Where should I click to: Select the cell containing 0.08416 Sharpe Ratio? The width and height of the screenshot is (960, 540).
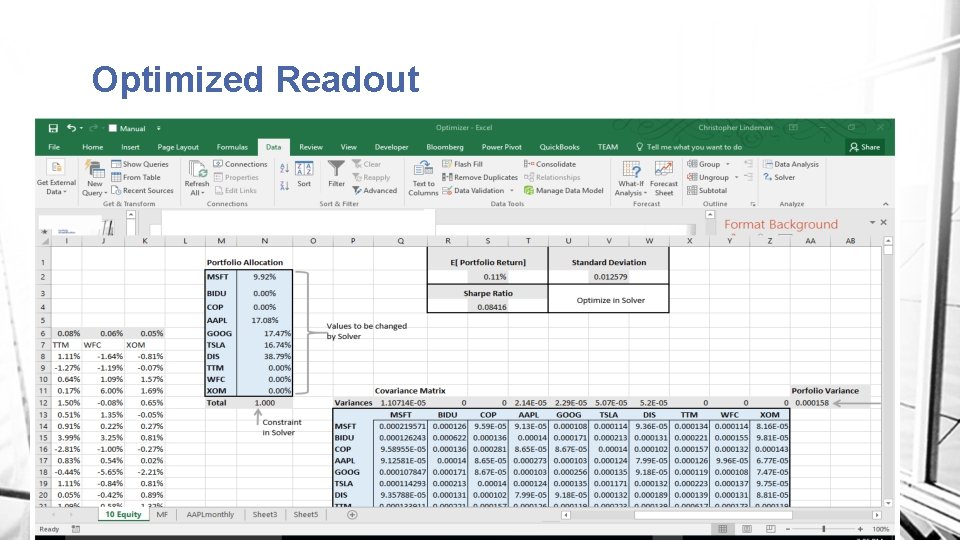point(487,307)
